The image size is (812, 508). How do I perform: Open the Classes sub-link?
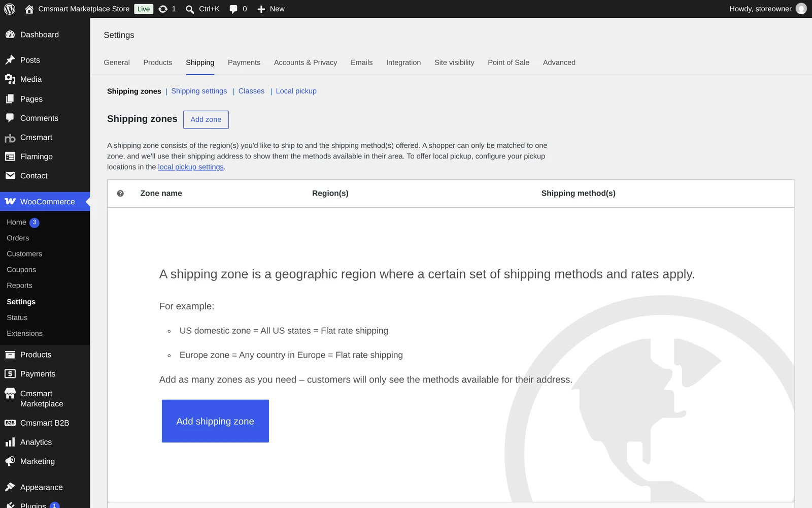coord(251,91)
